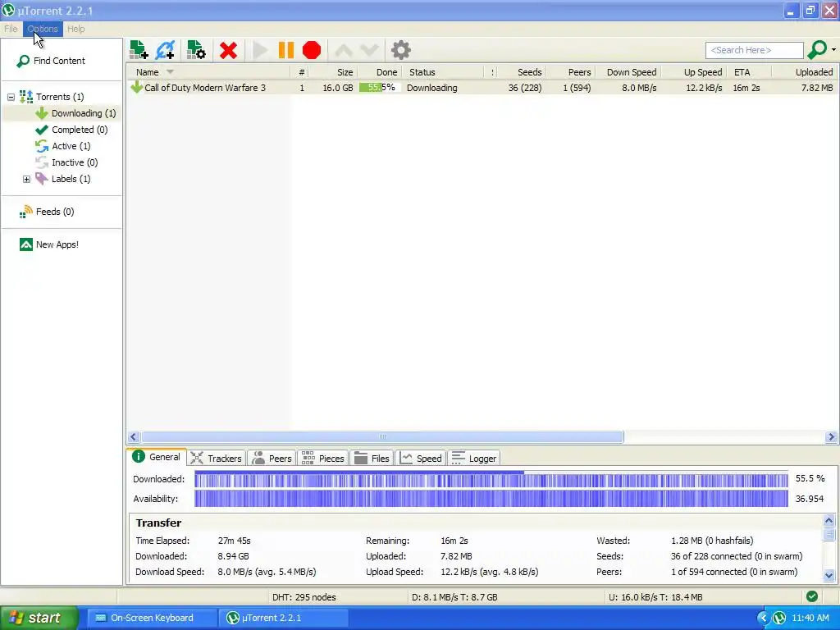Open the Windows start button
840x630 pixels.
(x=39, y=618)
